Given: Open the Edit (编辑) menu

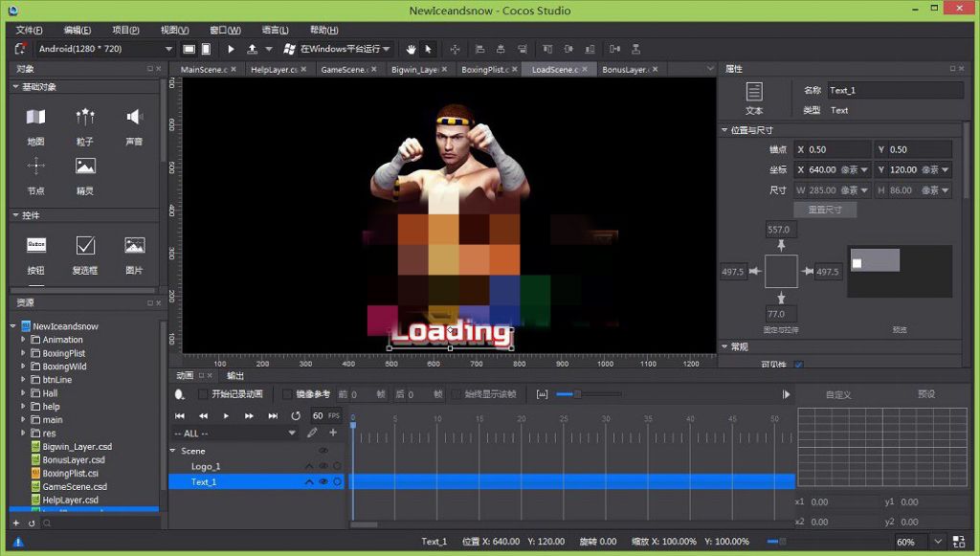Looking at the screenshot, I should [77, 30].
